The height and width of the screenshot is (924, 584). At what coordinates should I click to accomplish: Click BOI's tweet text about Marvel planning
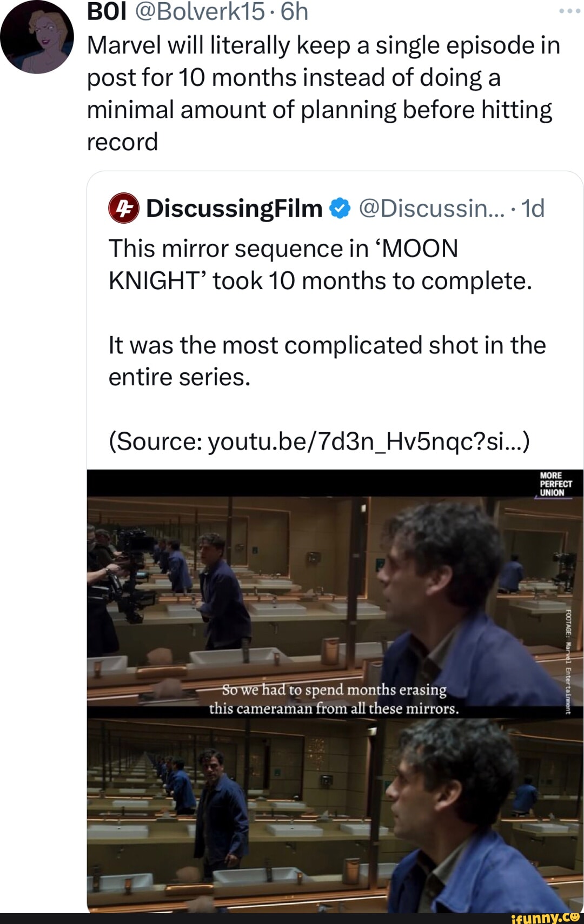323,93
